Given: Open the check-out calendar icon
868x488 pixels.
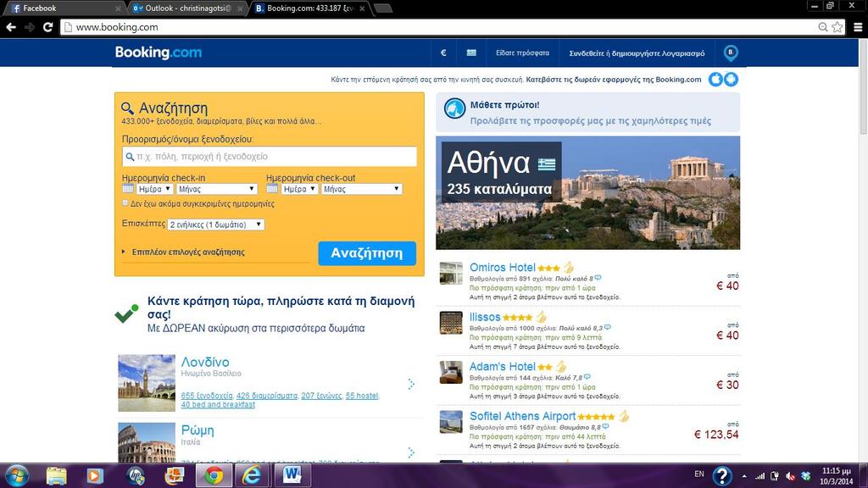Looking at the screenshot, I should (x=272, y=189).
